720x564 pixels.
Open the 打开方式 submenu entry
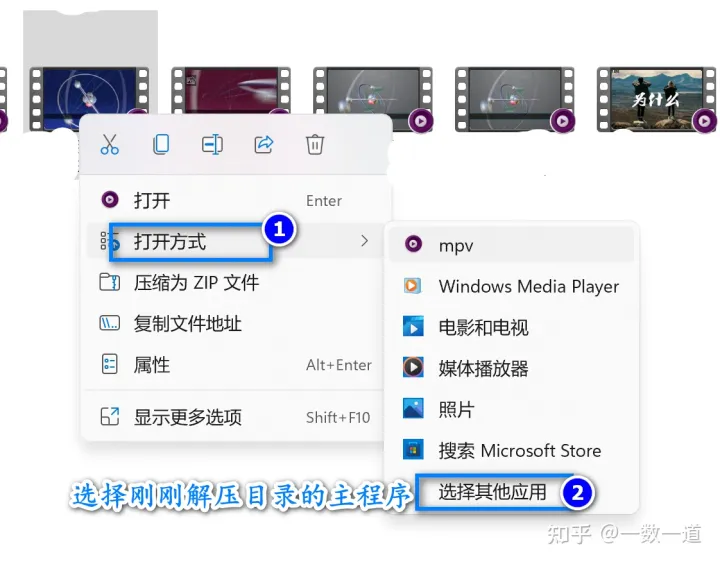tap(235, 241)
